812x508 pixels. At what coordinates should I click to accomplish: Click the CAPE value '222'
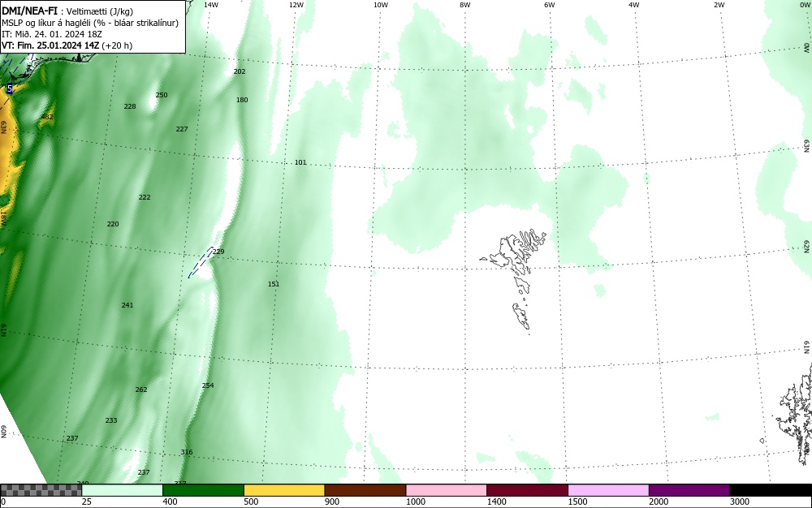(145, 197)
